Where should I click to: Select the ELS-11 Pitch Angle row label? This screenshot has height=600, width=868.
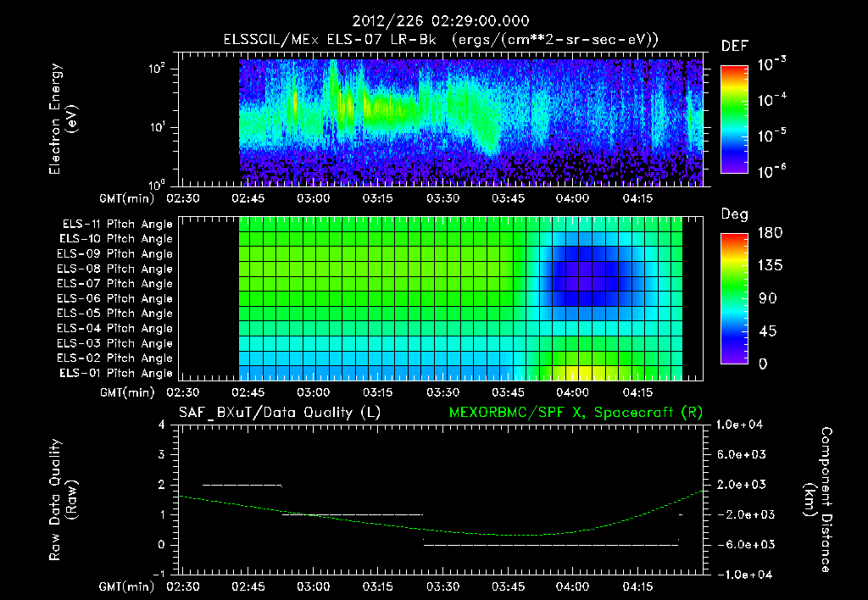point(117,225)
